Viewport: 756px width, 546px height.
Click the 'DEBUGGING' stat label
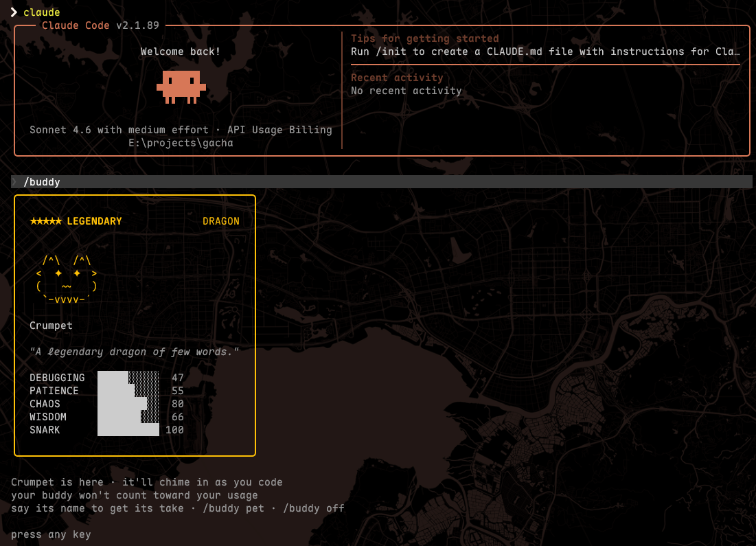pyautogui.click(x=58, y=378)
